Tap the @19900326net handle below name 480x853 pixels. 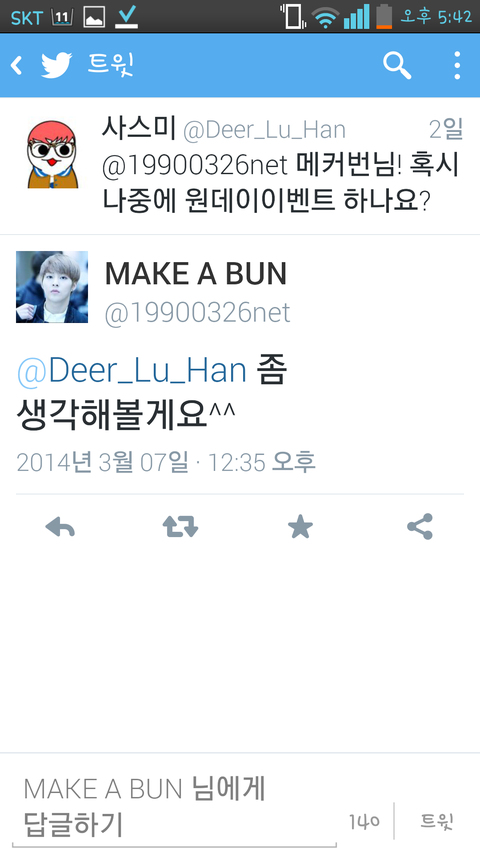pyautogui.click(x=197, y=313)
